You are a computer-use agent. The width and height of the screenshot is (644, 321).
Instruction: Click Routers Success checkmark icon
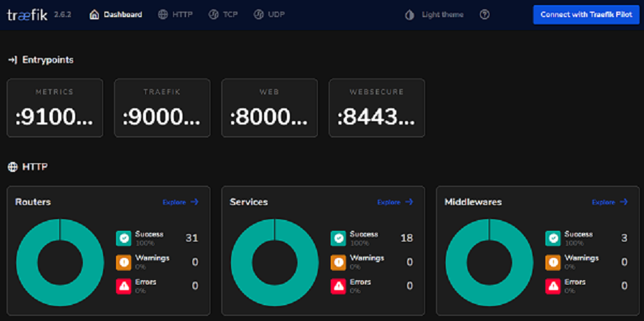pos(124,238)
